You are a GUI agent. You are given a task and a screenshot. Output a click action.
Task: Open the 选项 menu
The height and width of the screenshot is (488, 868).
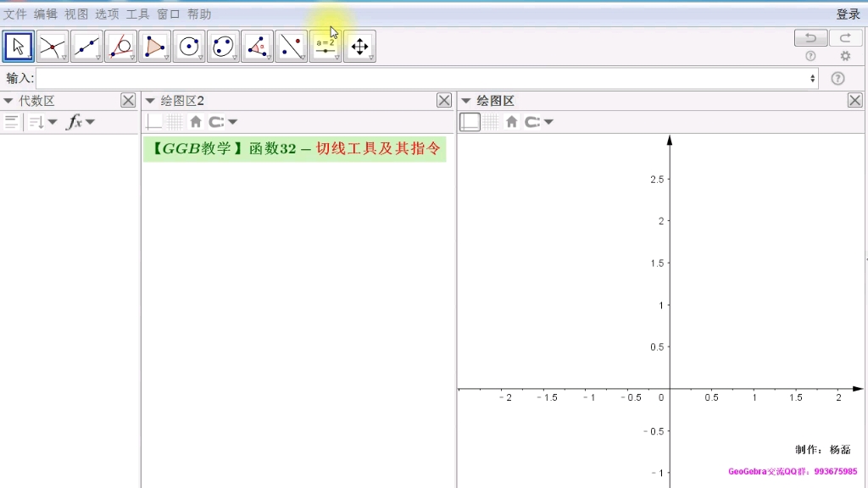point(106,14)
